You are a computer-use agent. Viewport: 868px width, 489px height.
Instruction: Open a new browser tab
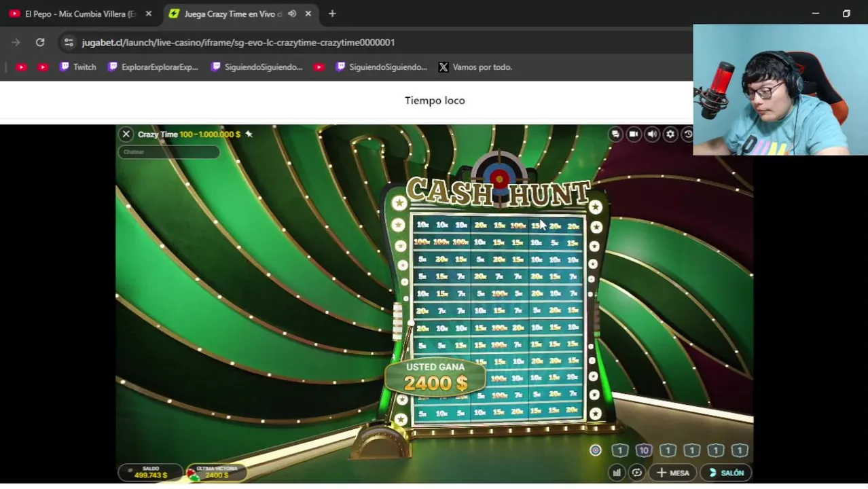[332, 14]
